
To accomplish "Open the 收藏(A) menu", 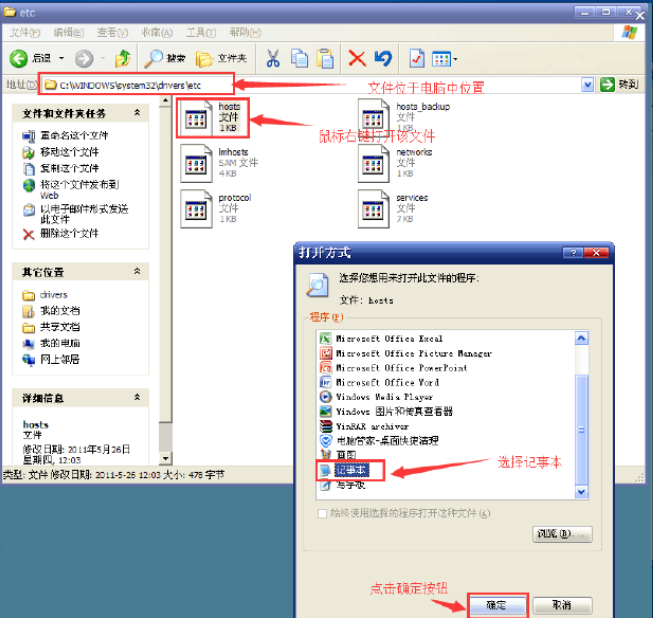I will click(157, 32).
